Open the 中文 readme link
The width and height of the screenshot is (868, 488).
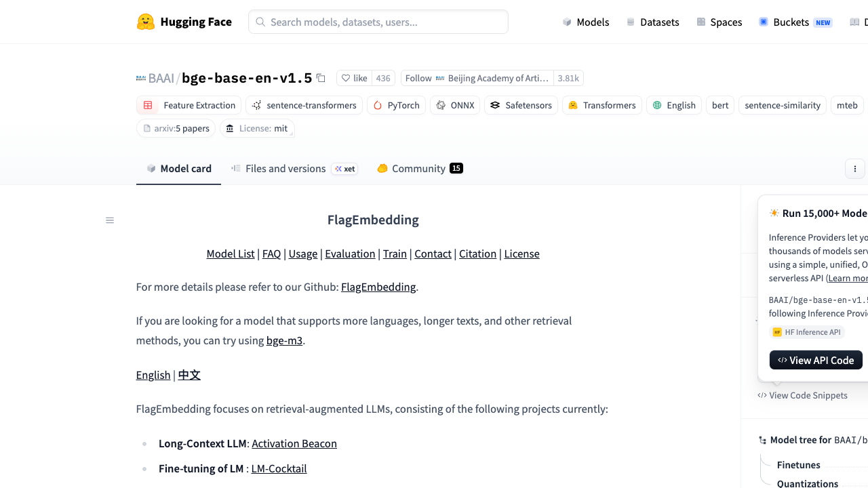pyautogui.click(x=189, y=375)
